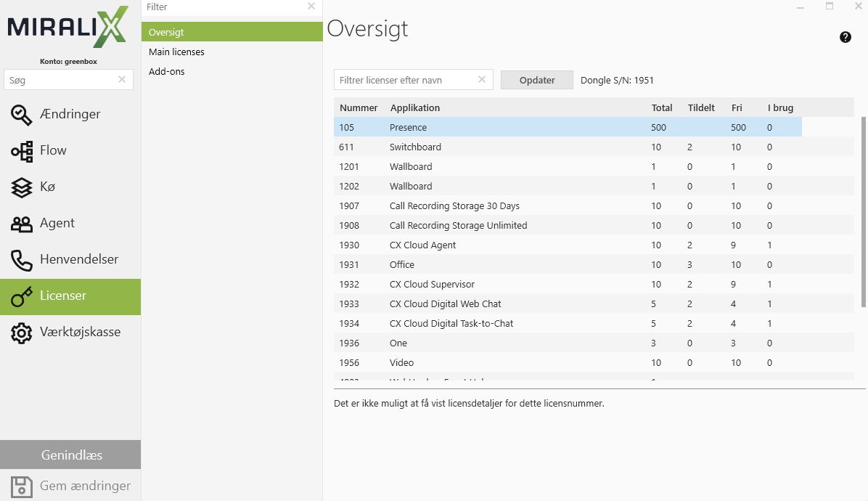Open Værktøjskasse gear icon
The image size is (868, 501).
click(x=22, y=333)
